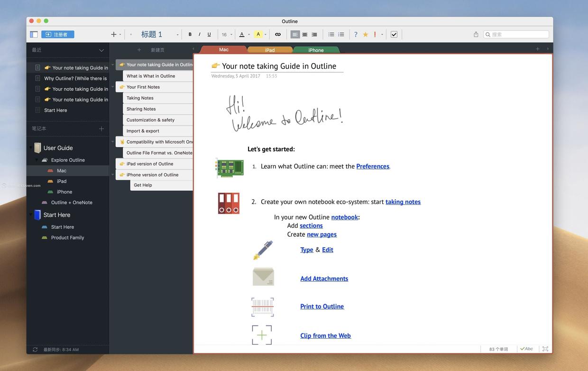Click the Add Attachments link
The width and height of the screenshot is (588, 371).
tap(324, 279)
